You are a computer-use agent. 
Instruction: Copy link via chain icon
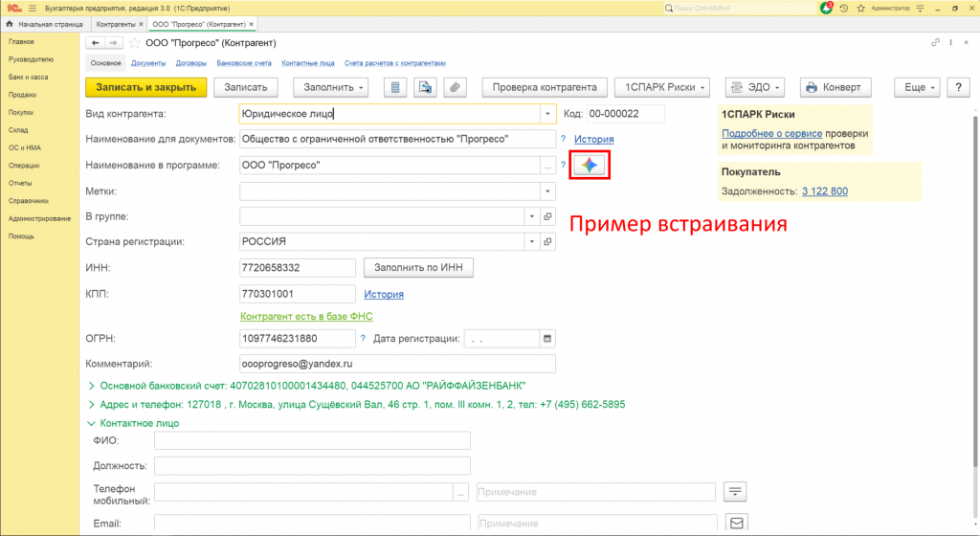[936, 42]
